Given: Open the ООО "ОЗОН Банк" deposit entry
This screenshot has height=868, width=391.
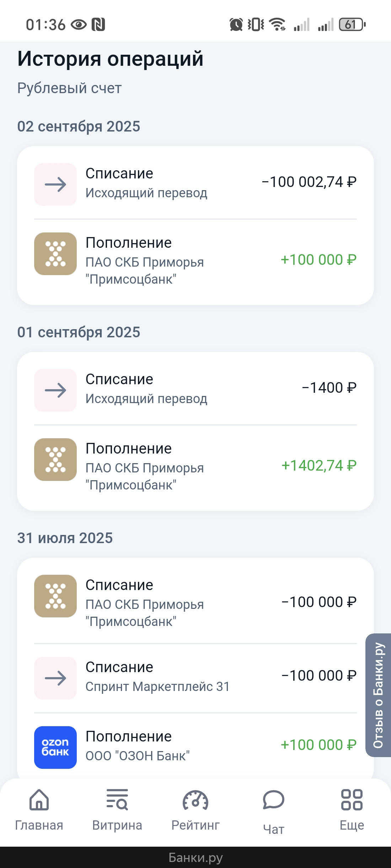Looking at the screenshot, I should 195,746.
